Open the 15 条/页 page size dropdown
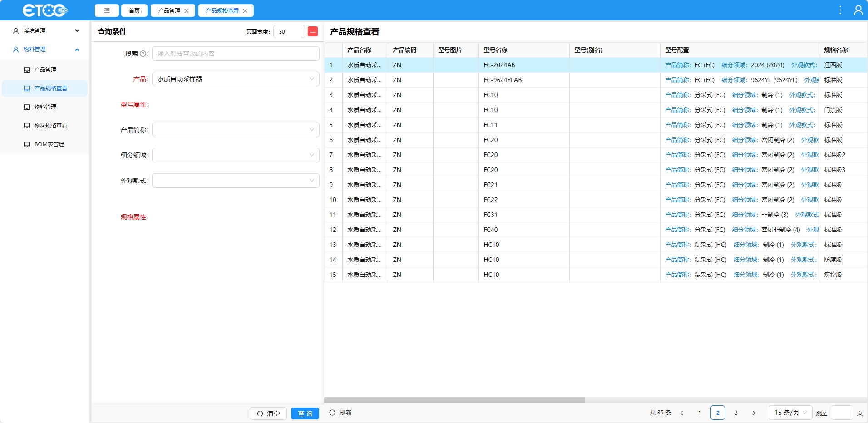 tap(790, 413)
